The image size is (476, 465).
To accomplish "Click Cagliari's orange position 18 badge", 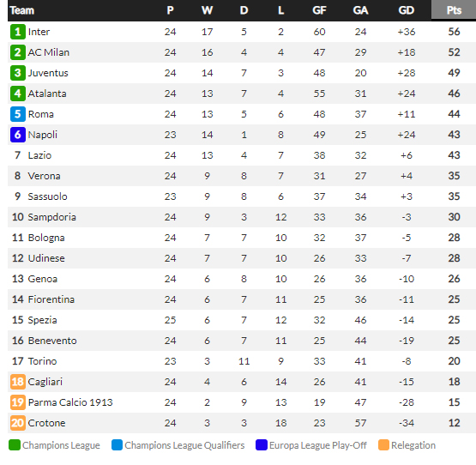I will [18, 382].
